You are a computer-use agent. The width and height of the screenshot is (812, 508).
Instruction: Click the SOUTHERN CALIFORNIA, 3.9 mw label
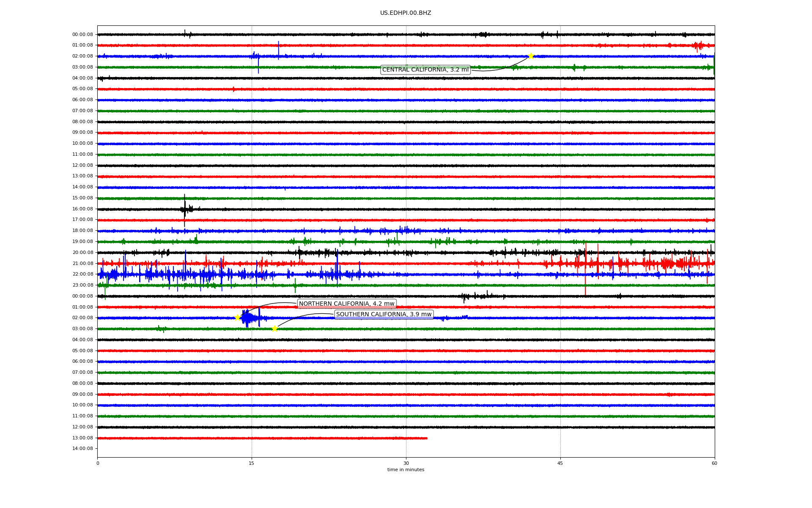point(384,314)
